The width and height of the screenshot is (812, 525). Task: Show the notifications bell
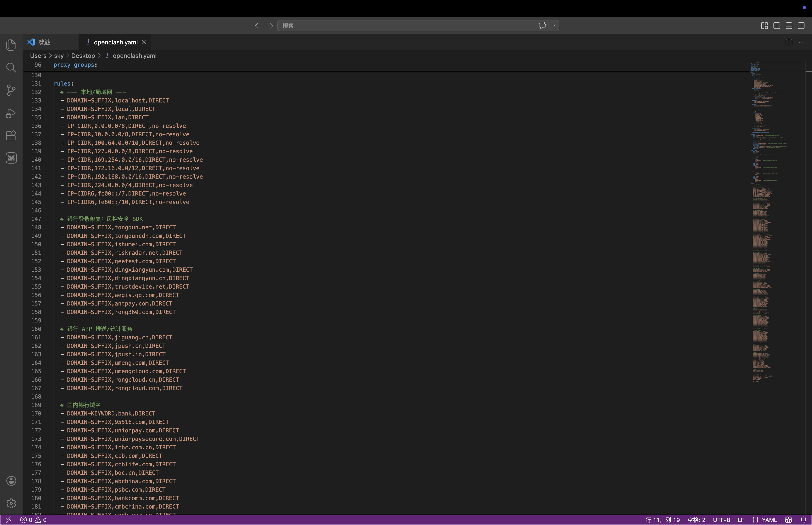tap(803, 520)
